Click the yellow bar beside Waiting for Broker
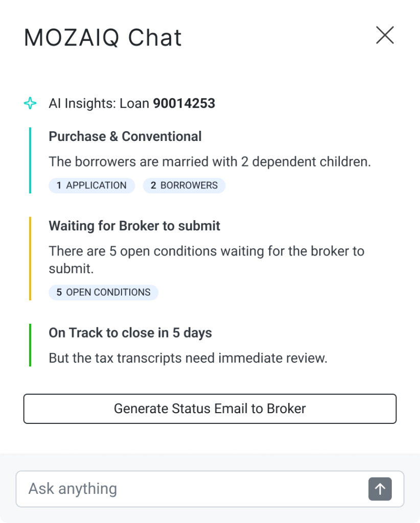The height and width of the screenshot is (523, 420). tap(30, 258)
